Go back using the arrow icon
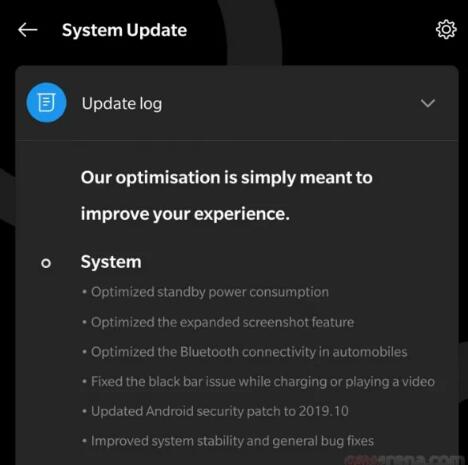Screen dimensions: 468x465 click(28, 30)
